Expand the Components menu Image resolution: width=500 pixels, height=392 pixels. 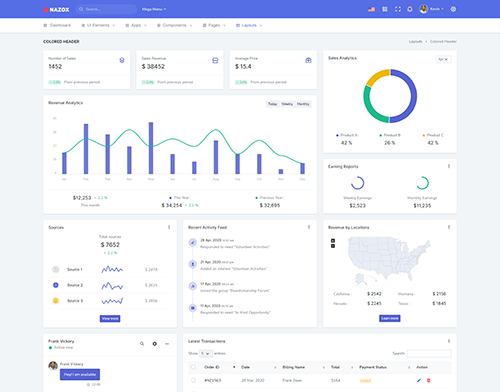click(x=174, y=25)
